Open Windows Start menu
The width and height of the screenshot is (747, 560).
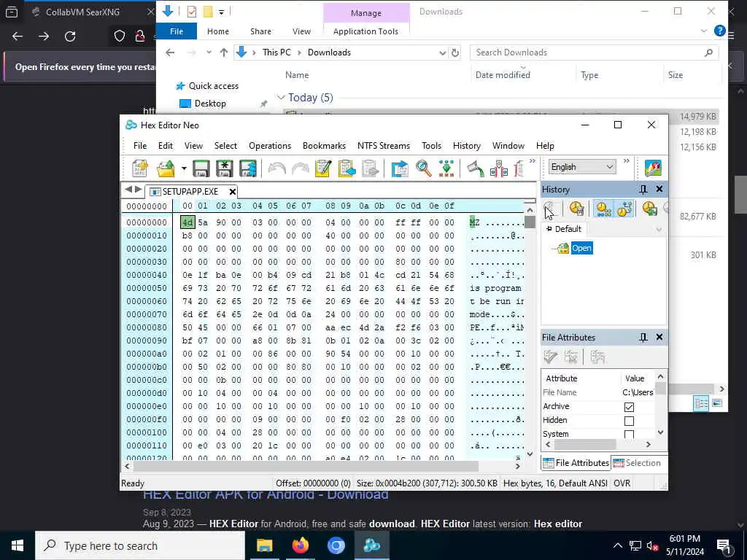coord(18,545)
